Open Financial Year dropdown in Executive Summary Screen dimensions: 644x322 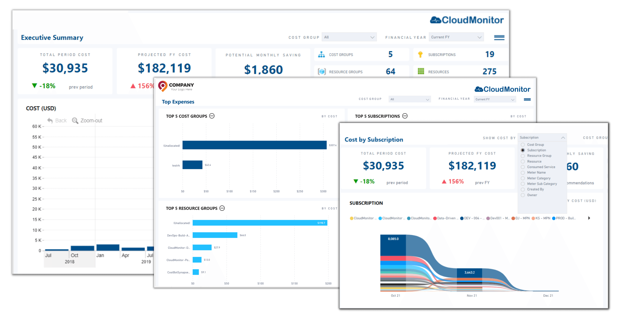click(x=456, y=37)
